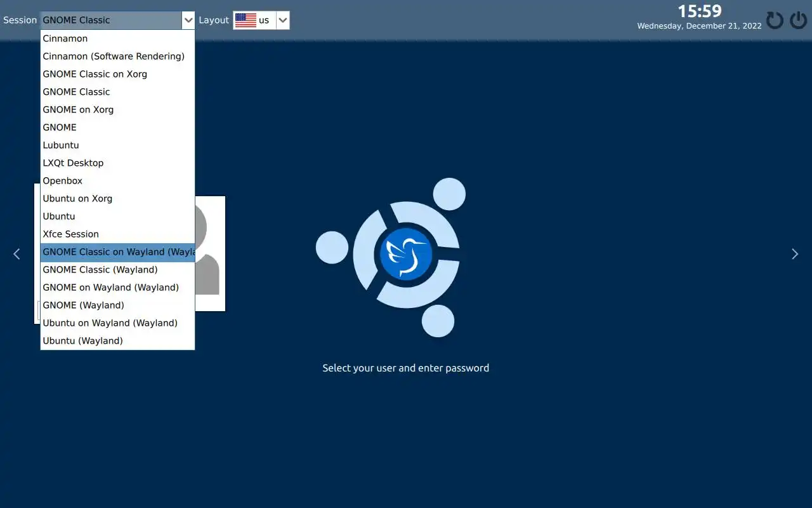Screen dimensions: 812x508
Task: Select Ubuntu on Wayland (Wayland)
Action: (117, 323)
